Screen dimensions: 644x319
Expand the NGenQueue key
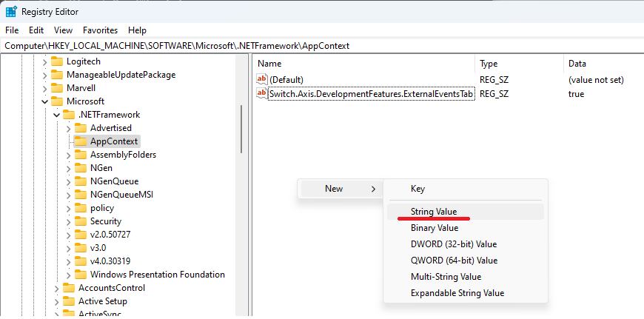click(69, 181)
